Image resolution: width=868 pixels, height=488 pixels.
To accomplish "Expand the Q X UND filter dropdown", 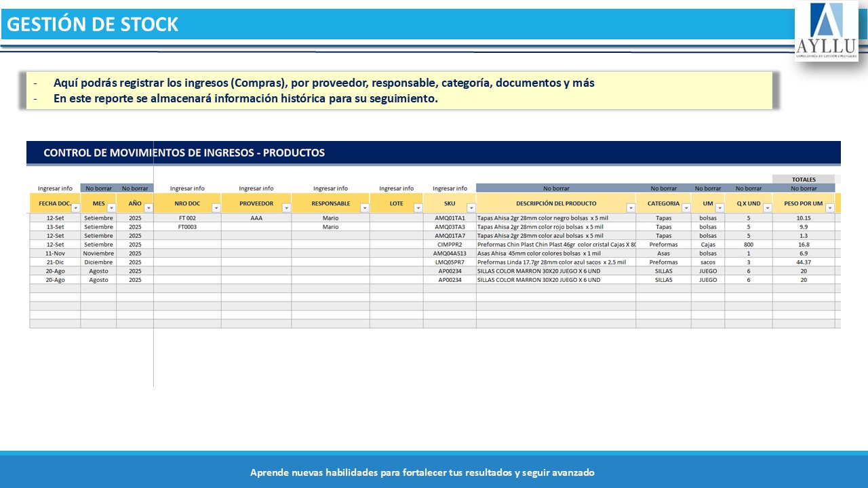I will [x=767, y=208].
